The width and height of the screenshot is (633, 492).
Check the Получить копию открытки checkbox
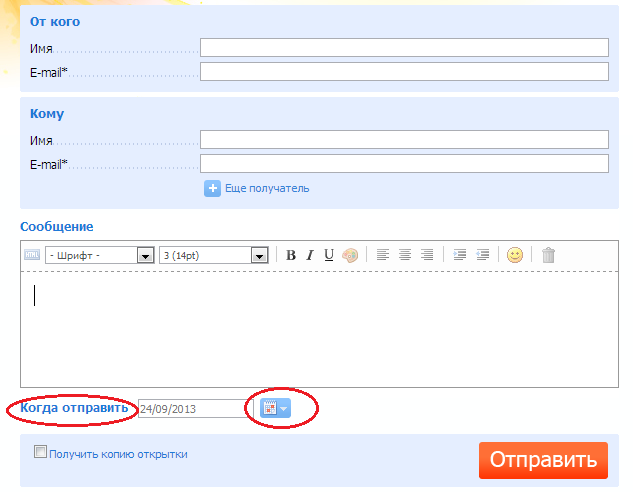click(41, 452)
